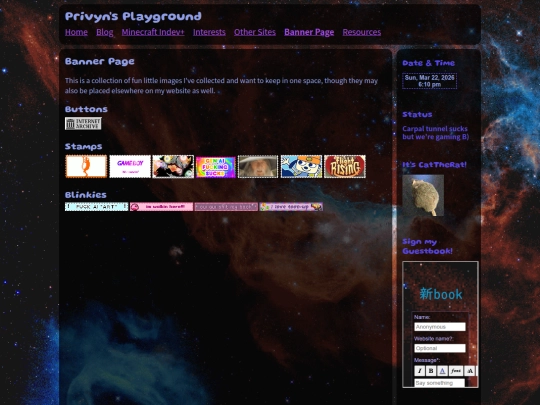This screenshot has height=405, width=540.
Task: Click the Status heading in sidebar
Action: (x=417, y=114)
